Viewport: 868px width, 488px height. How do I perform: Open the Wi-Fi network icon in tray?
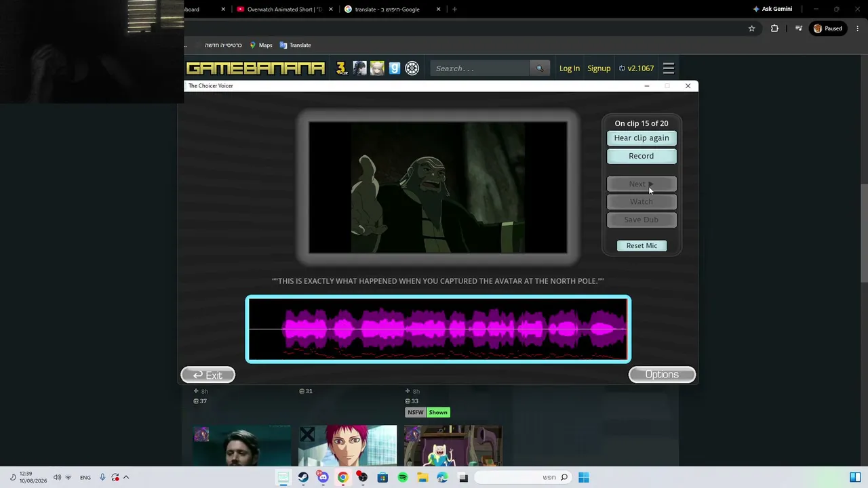[68, 478]
